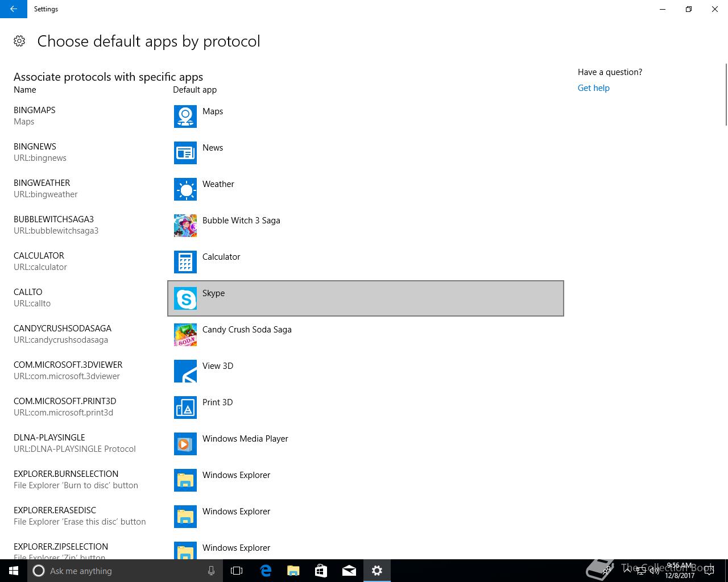
Task: Click the COM.MICROSOFT.PRINT3D protocol name
Action: 65,401
